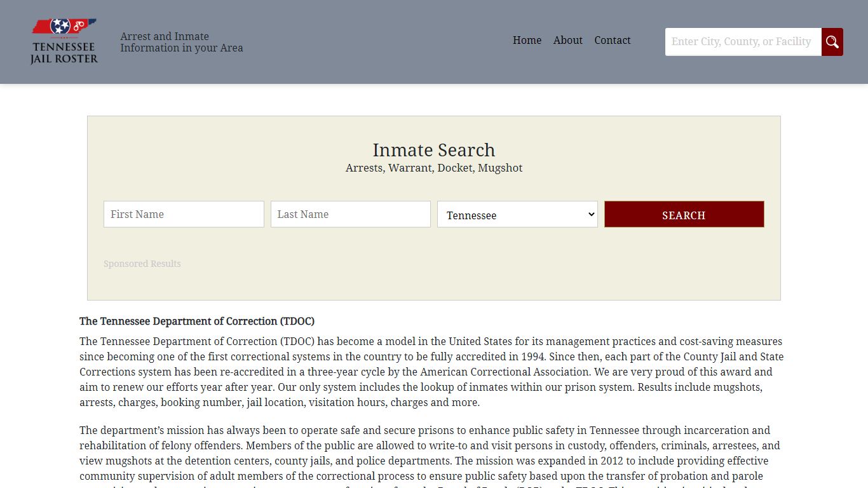Click the Tennessee Jail Roster logo
868x488 pixels.
click(64, 41)
